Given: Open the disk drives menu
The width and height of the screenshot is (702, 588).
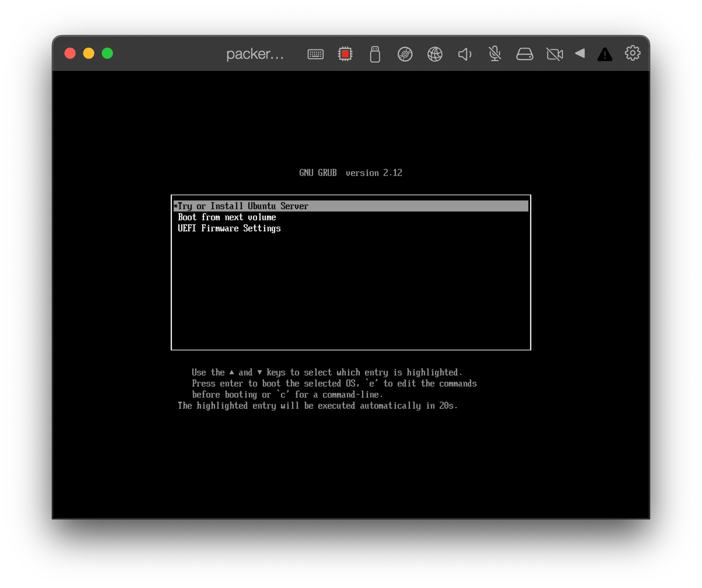Looking at the screenshot, I should (x=524, y=54).
